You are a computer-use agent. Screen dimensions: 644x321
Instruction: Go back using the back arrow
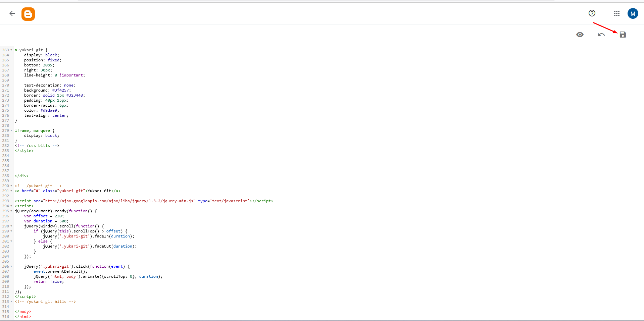[12, 13]
